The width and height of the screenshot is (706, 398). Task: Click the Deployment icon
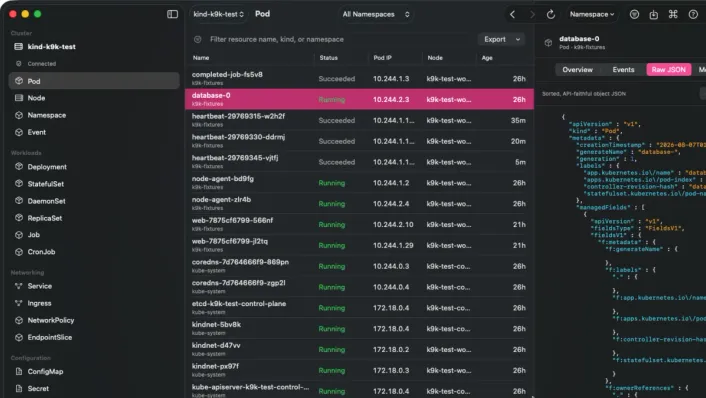point(19,167)
